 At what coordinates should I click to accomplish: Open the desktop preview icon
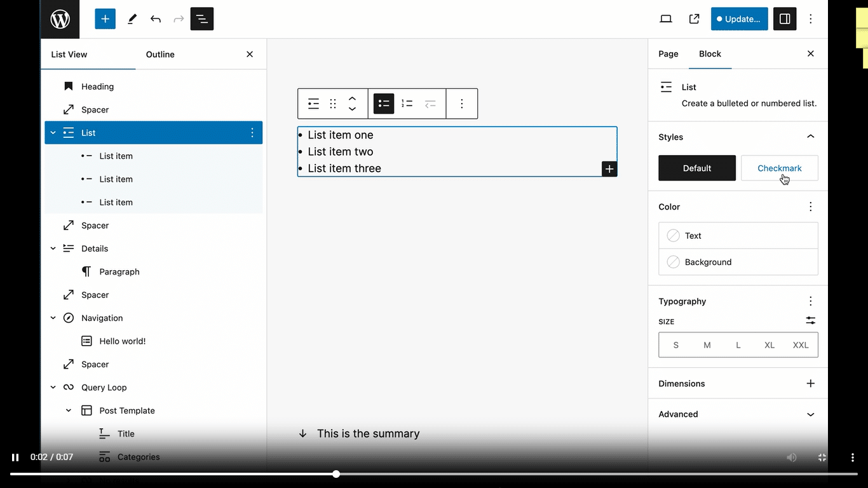[x=666, y=19]
